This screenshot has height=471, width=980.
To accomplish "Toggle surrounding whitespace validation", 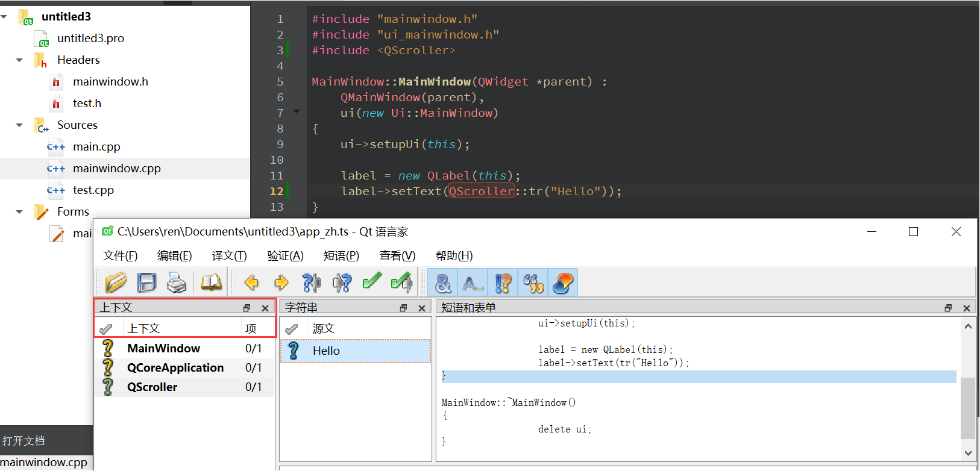I will coord(473,282).
